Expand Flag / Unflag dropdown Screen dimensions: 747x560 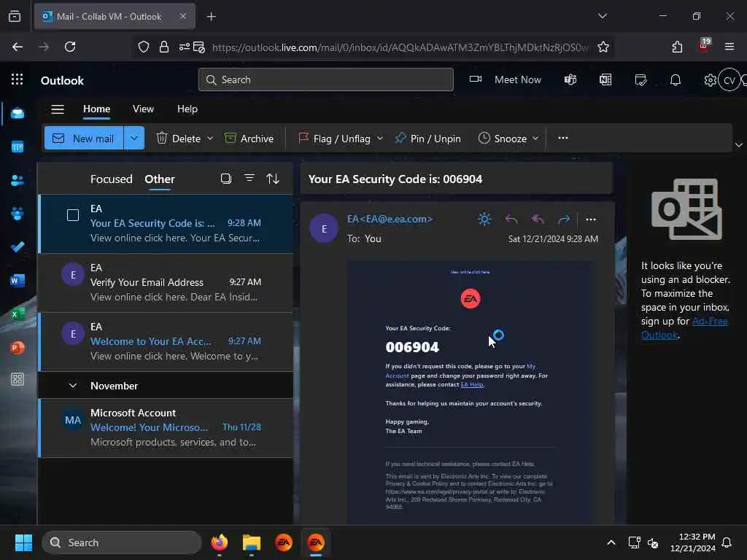(379, 139)
